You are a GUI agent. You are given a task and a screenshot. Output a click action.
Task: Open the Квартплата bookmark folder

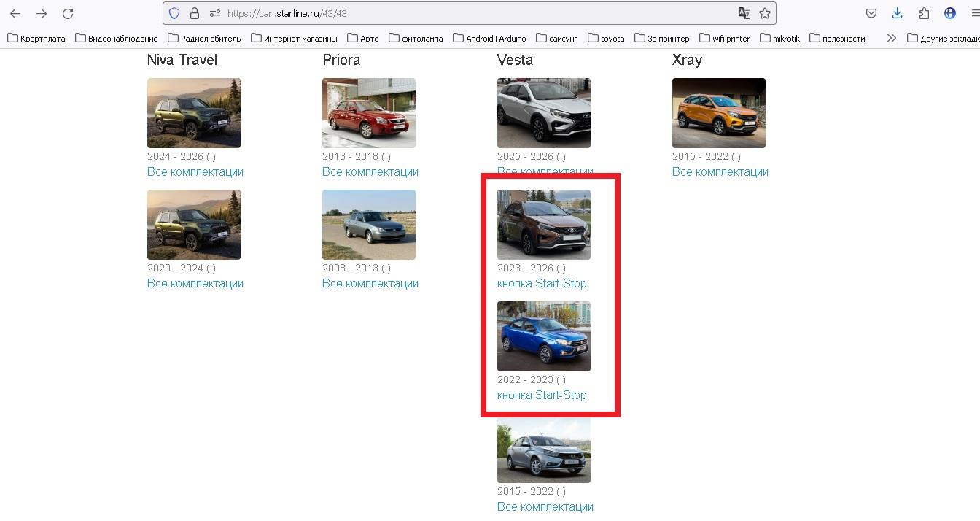[36, 39]
